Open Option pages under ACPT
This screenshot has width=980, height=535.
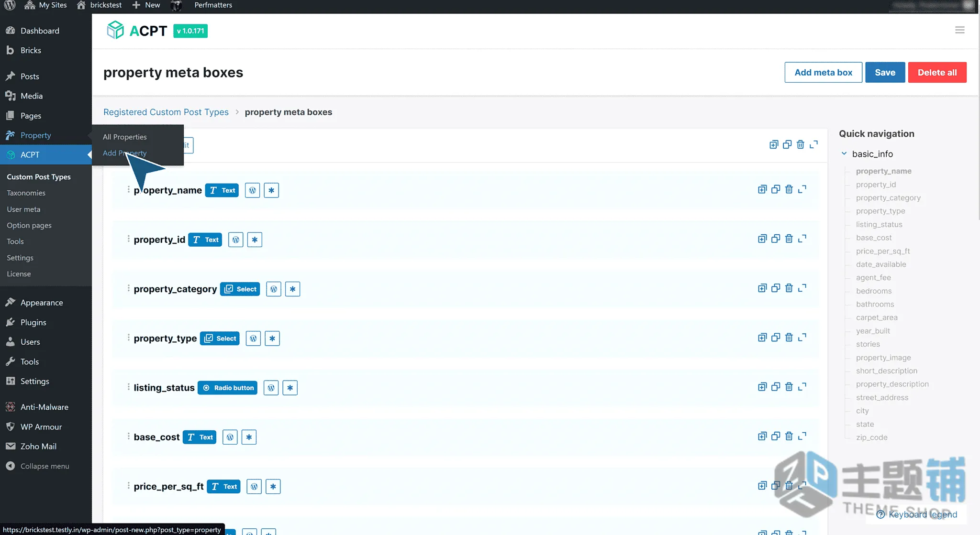pos(29,226)
